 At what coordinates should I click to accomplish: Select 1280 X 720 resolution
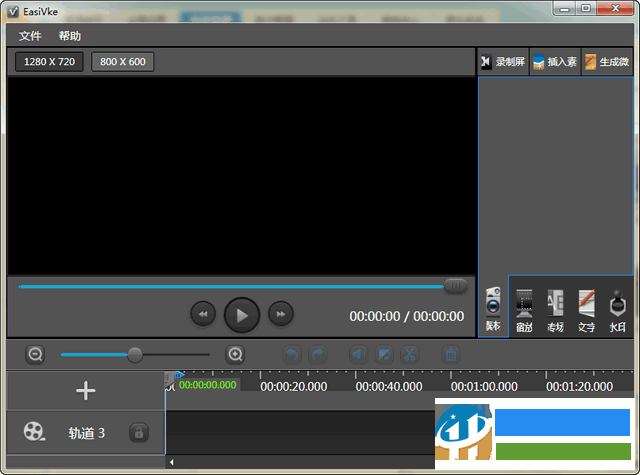point(49,62)
